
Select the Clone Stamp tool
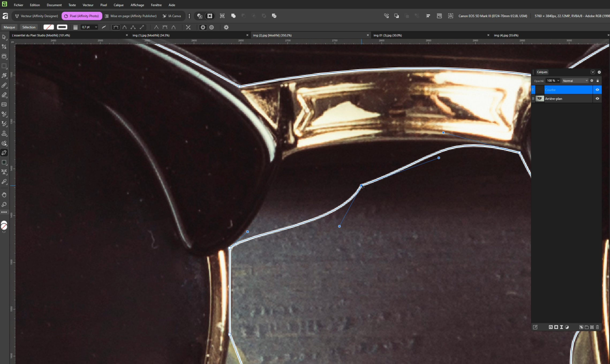click(4, 133)
